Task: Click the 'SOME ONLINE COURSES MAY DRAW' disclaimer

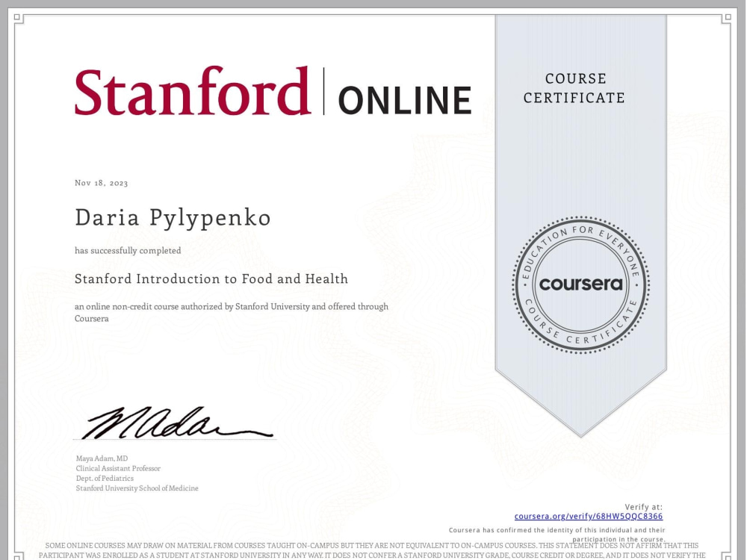Action: point(372,550)
